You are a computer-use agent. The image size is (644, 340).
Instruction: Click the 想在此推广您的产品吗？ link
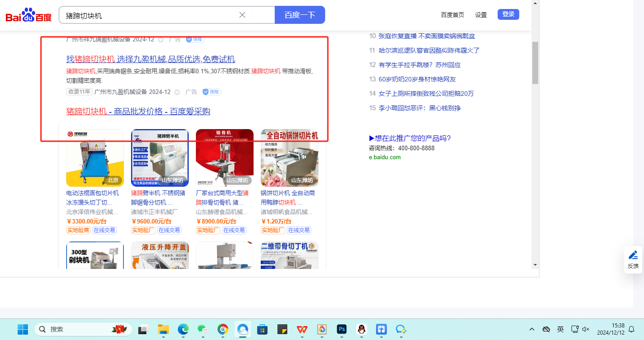pos(410,138)
